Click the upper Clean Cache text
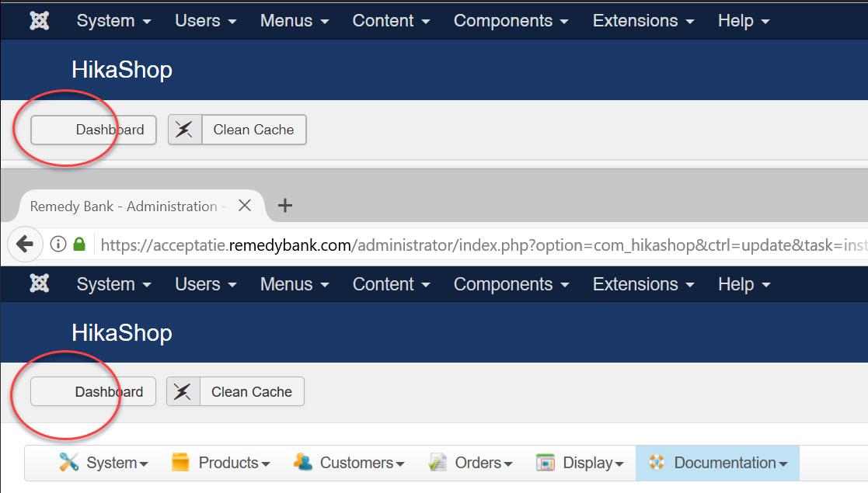This screenshot has width=868, height=493. pyautogui.click(x=253, y=130)
